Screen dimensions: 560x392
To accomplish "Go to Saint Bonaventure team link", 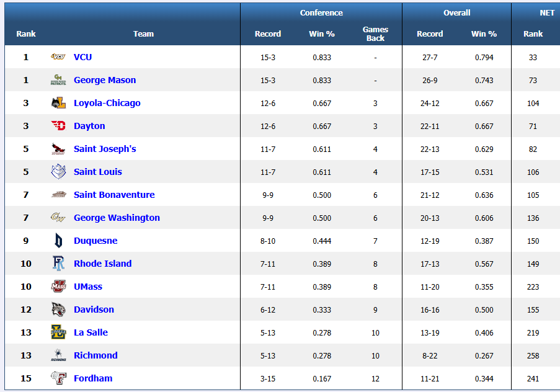I will [x=114, y=195].
